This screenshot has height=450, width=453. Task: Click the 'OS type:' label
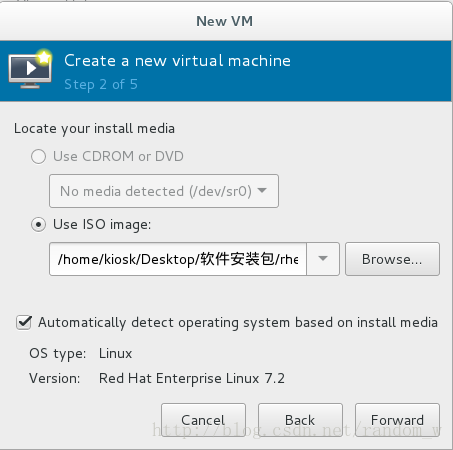click(58, 354)
